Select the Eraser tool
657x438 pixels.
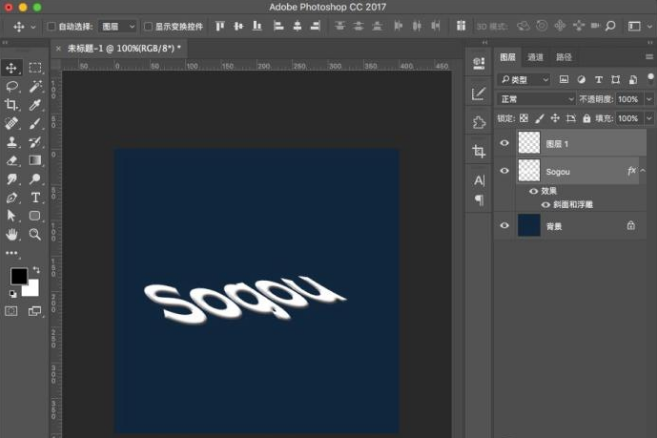coord(11,160)
